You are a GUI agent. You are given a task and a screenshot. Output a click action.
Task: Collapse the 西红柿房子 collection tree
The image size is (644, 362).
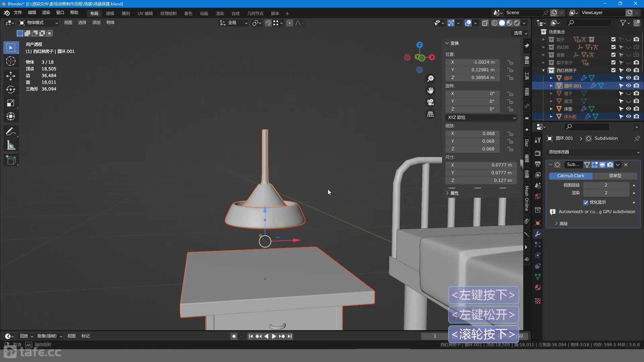pos(543,70)
